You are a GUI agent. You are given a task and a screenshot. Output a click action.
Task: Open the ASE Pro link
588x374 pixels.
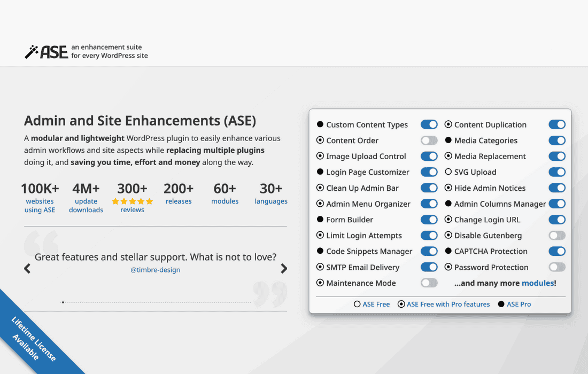coord(519,305)
